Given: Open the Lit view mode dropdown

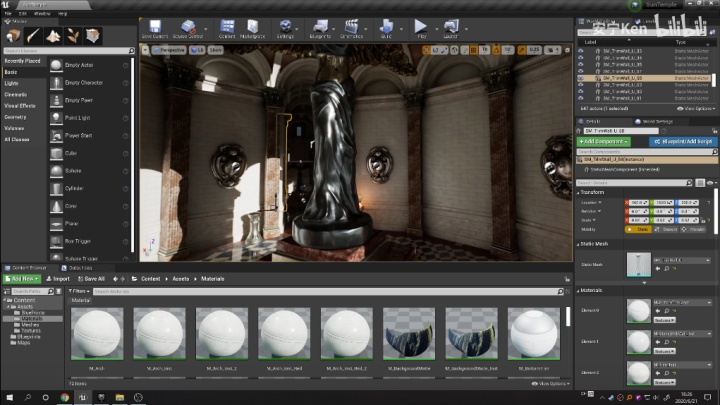Looking at the screenshot, I should point(197,50).
